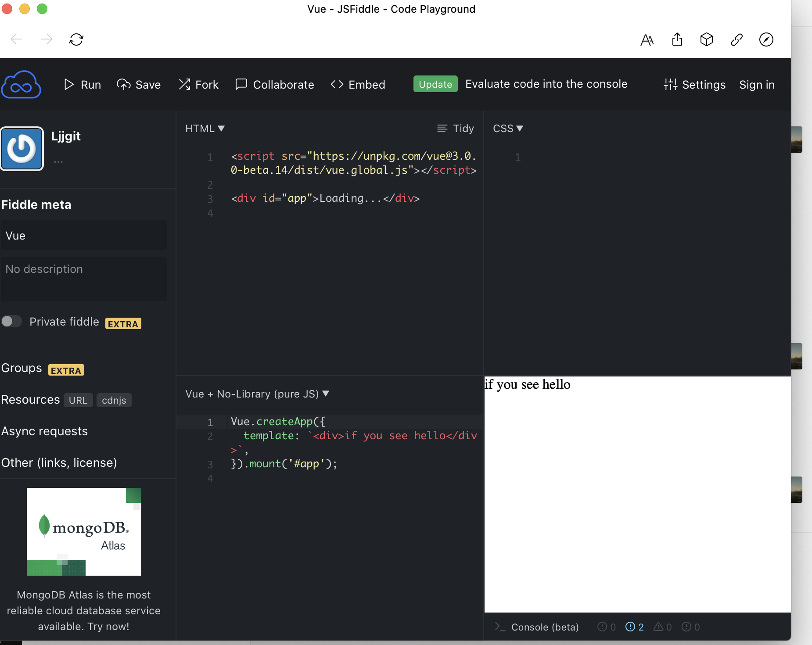Click the URL resource tag
The image size is (812, 645).
[x=78, y=400]
